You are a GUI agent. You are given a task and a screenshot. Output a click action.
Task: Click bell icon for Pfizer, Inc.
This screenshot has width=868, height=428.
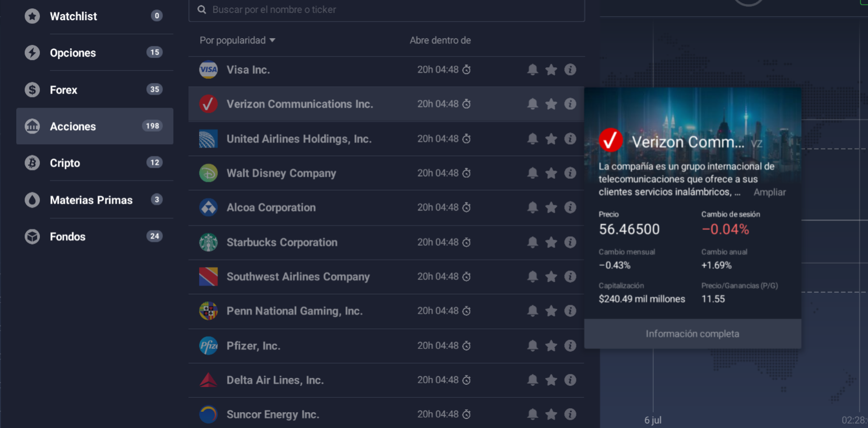533,346
